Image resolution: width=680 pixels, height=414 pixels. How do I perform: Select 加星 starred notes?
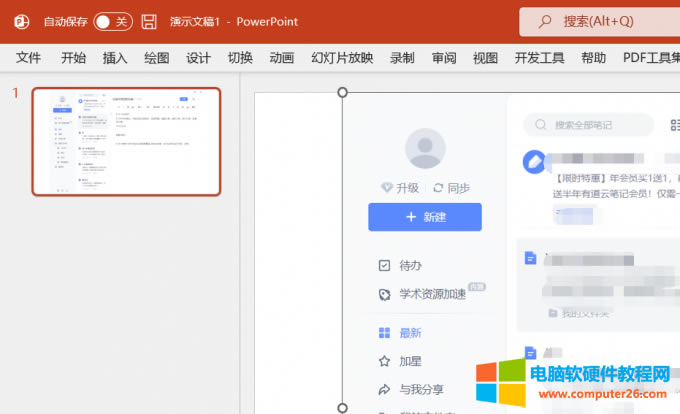[400, 361]
